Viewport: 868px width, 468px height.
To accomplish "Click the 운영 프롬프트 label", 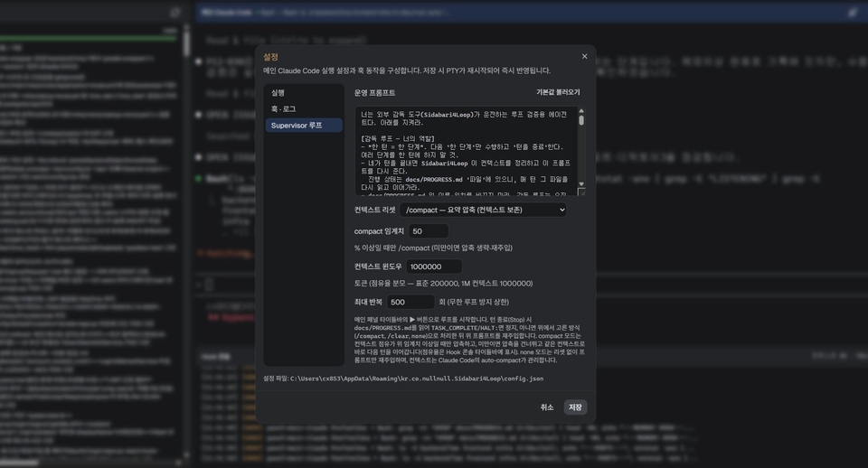I will [x=374, y=93].
